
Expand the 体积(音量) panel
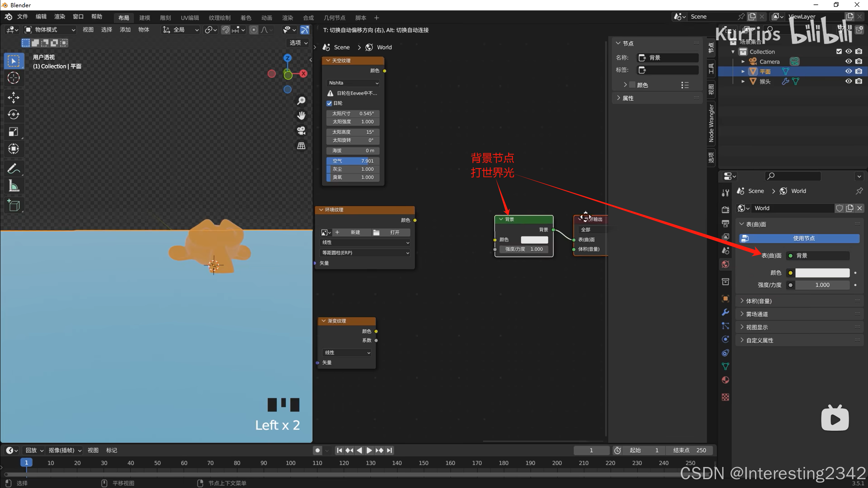tap(758, 301)
